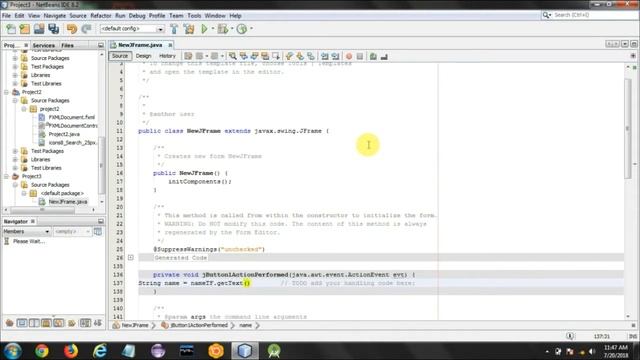Viewport: 640px width, 360px height.
Task: Click the Debug Project toolbar icon
Action: [x=222, y=29]
